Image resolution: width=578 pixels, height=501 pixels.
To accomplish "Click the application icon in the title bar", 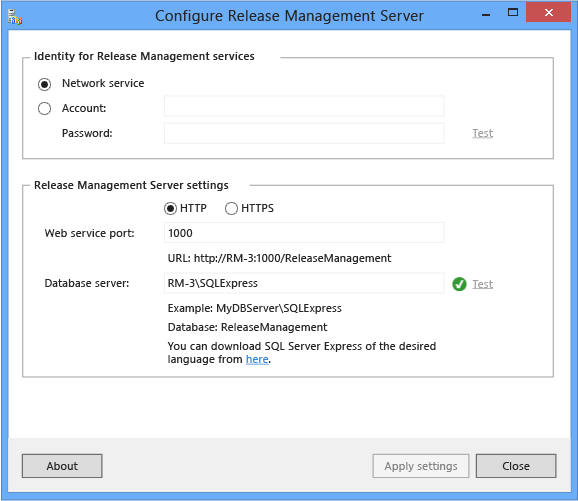I will [x=15, y=17].
